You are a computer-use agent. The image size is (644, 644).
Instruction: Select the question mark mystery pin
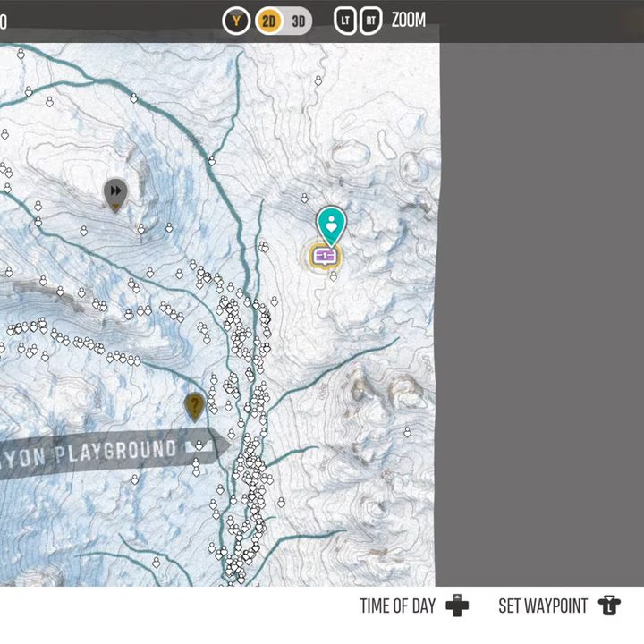pyautogui.click(x=195, y=407)
